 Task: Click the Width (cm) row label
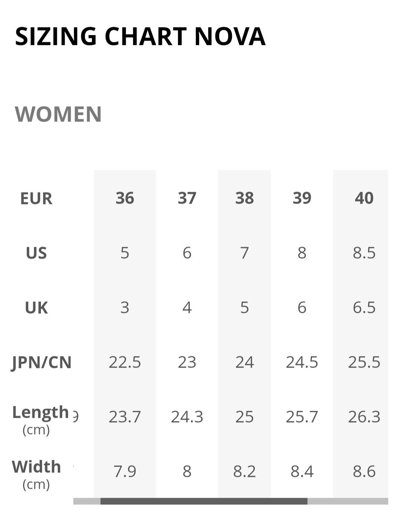click(36, 475)
